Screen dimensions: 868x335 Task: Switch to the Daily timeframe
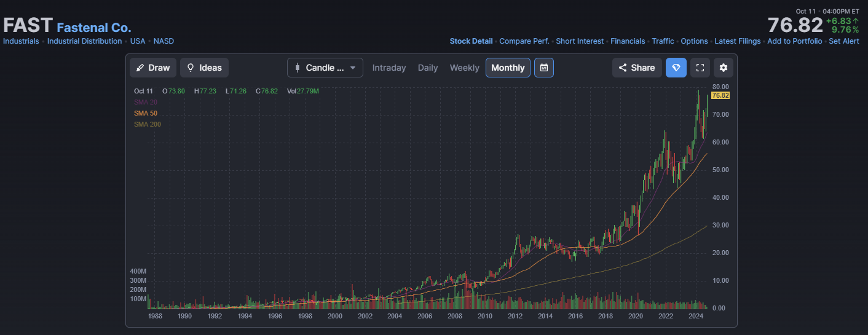pos(428,68)
